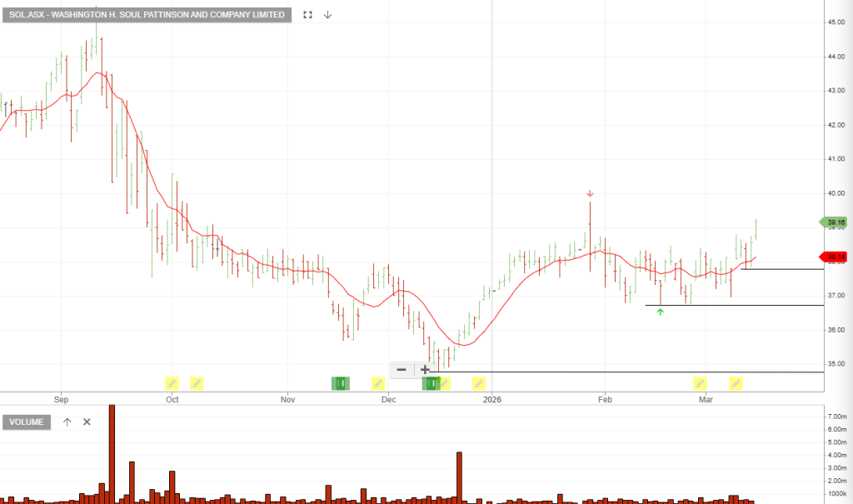
Task: Click the red down-arrow sell signal
Action: 590,194
